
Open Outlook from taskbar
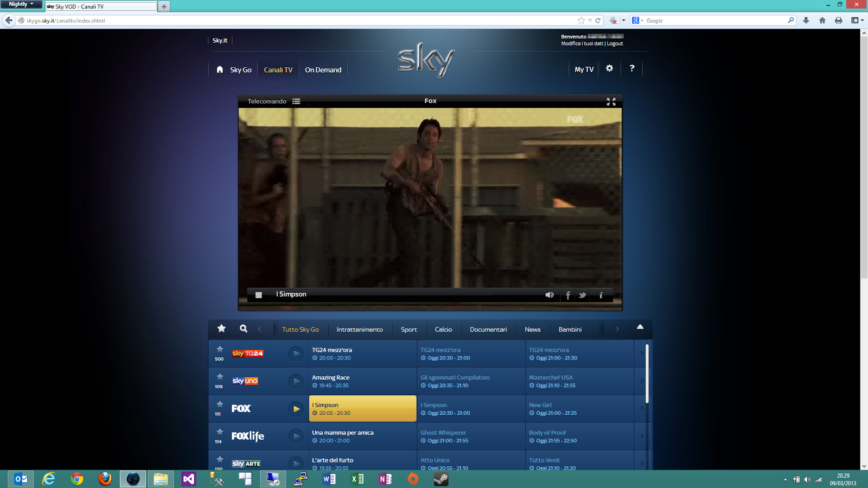tap(21, 479)
